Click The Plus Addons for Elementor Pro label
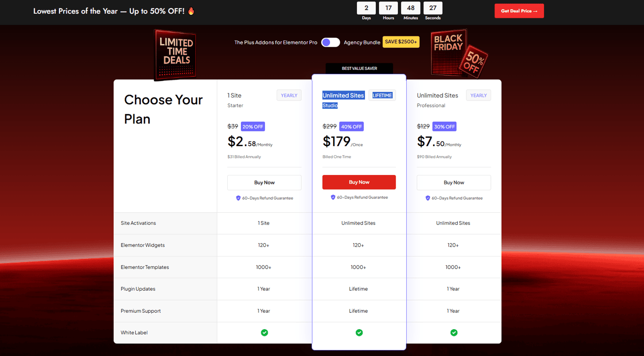 [276, 42]
